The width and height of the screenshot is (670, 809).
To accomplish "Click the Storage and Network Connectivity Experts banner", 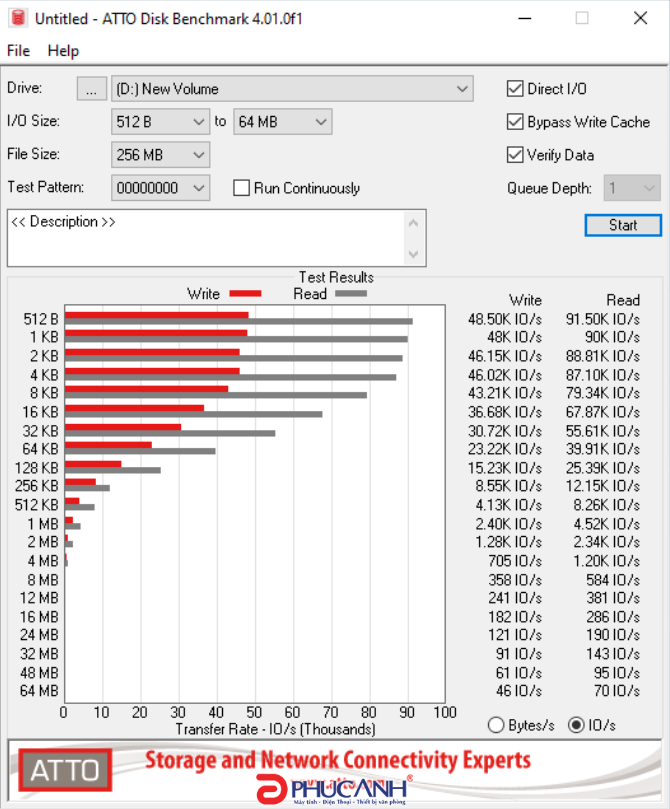I will [338, 760].
